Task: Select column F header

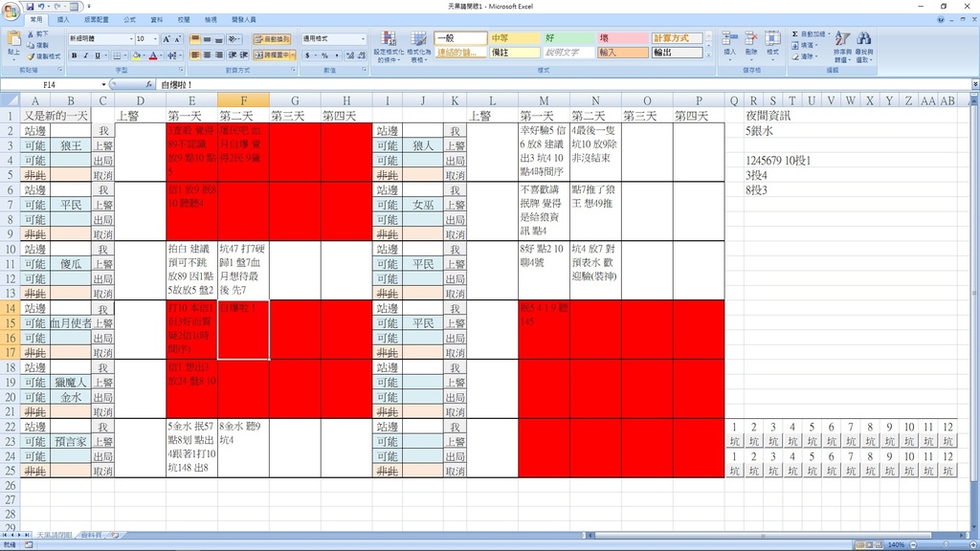Action: (x=243, y=99)
